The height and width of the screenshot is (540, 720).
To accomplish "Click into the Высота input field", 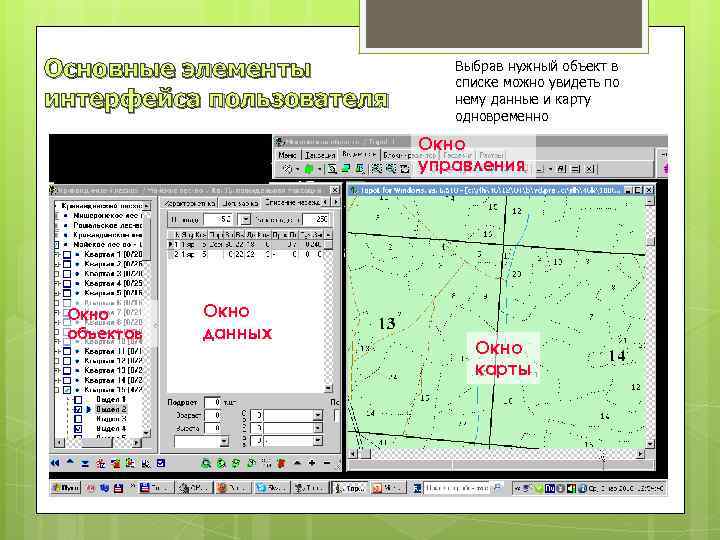I will pos(213,428).
